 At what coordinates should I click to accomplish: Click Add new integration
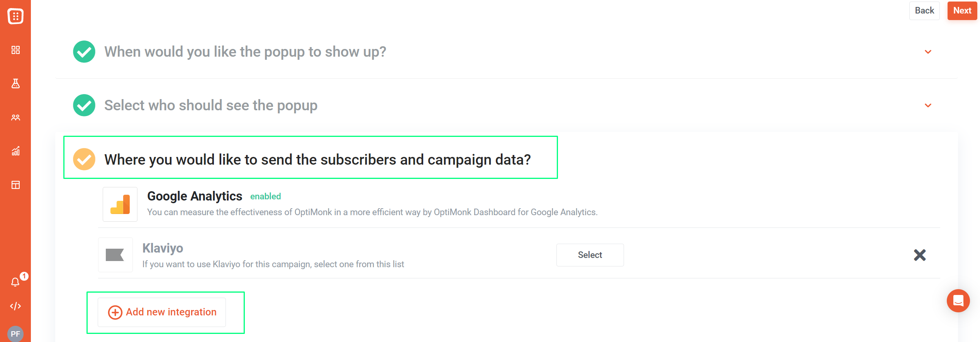pyautogui.click(x=162, y=312)
